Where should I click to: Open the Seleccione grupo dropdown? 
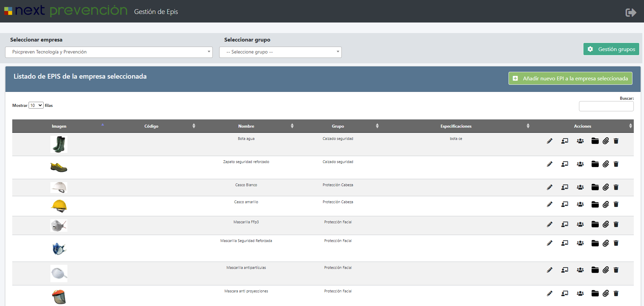[x=280, y=52]
